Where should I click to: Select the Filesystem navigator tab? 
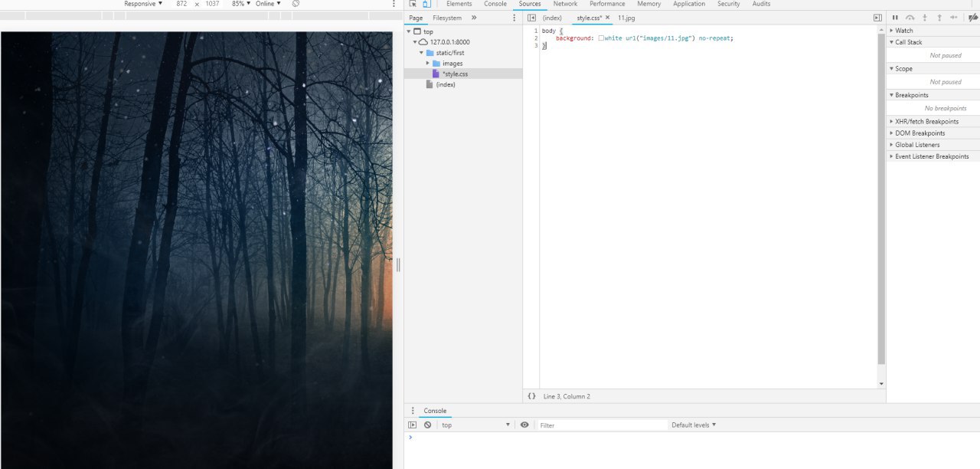pos(447,18)
